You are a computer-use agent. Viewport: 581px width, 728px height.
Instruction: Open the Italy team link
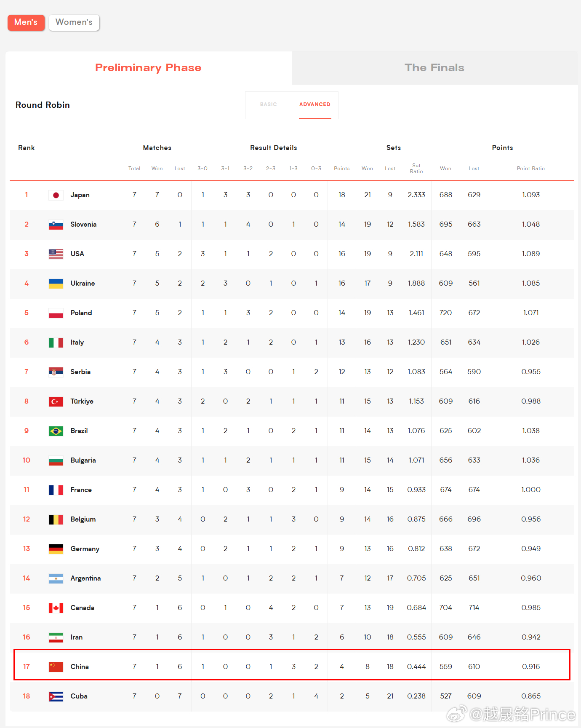[77, 343]
